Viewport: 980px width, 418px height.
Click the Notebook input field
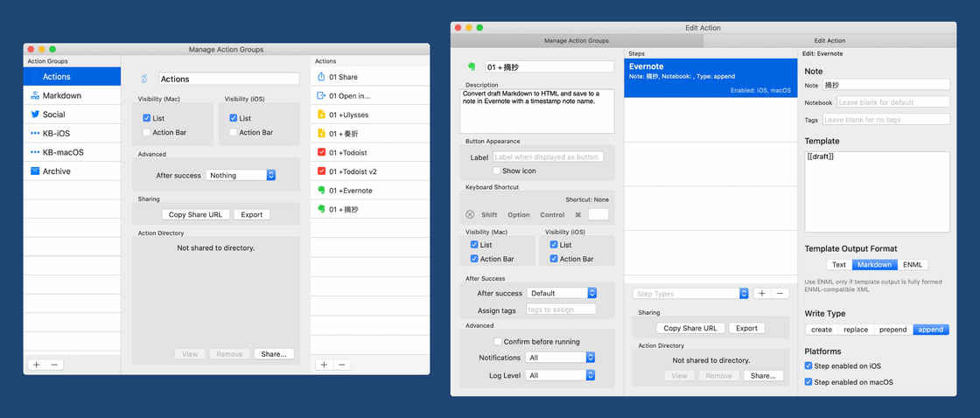coord(892,101)
